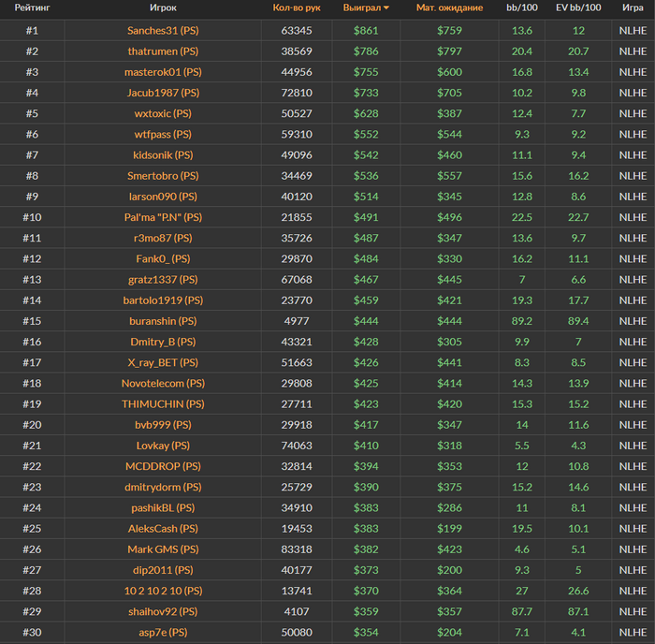This screenshot has height=644, width=655.
Task: Click winnings value $354
Action: (366, 633)
